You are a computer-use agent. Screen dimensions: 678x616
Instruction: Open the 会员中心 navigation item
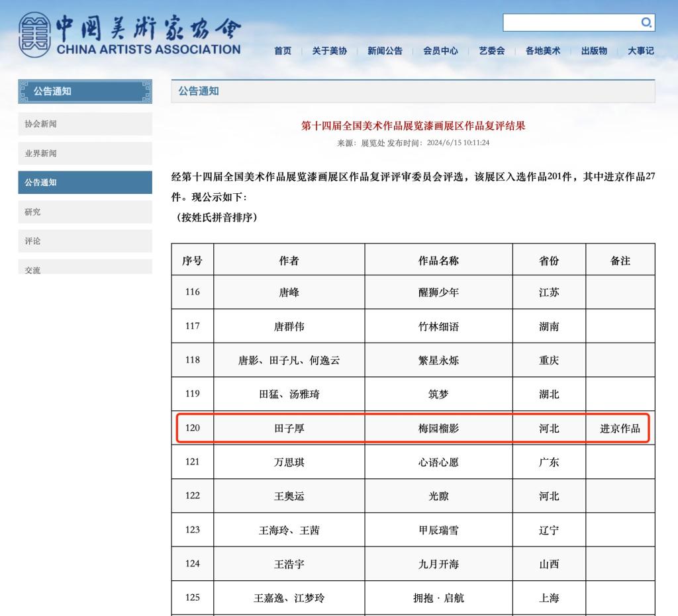point(440,51)
